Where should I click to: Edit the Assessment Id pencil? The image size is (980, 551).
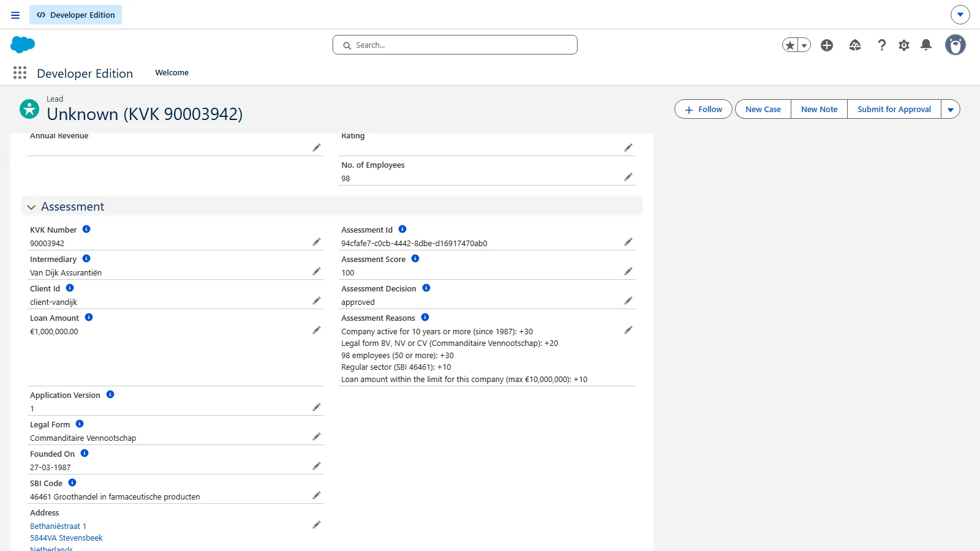[628, 242]
